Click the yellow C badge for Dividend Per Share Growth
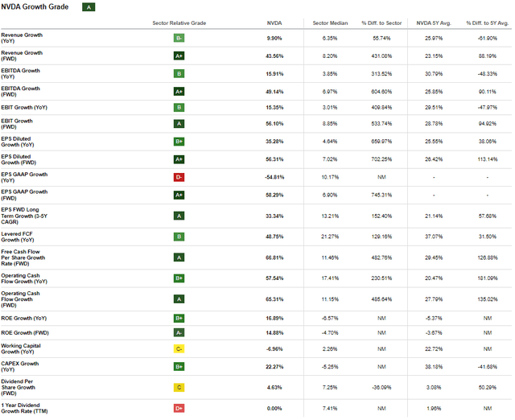The image size is (515, 420). [179, 386]
